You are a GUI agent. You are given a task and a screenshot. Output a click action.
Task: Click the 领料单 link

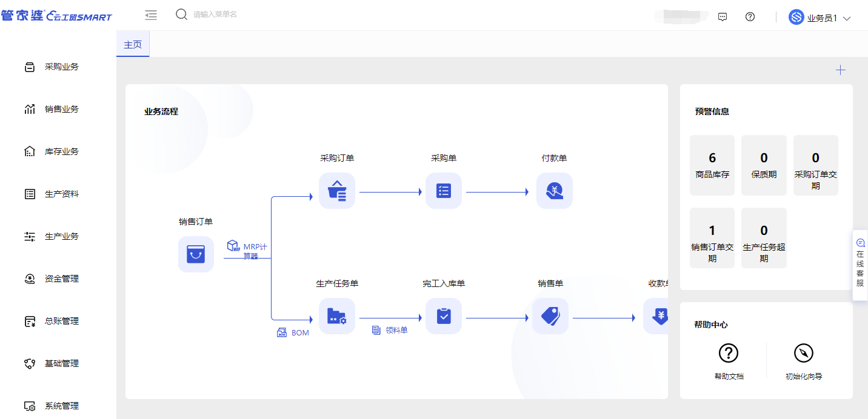tap(390, 330)
